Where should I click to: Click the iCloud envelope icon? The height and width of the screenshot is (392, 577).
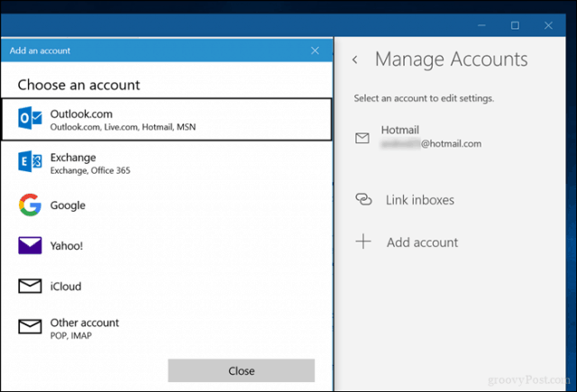point(30,286)
